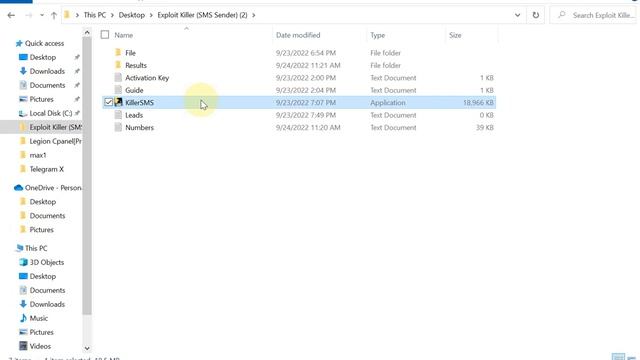Click the KillerSMS application icon
Screen dimensions: 640x360
pyautogui.click(x=118, y=102)
